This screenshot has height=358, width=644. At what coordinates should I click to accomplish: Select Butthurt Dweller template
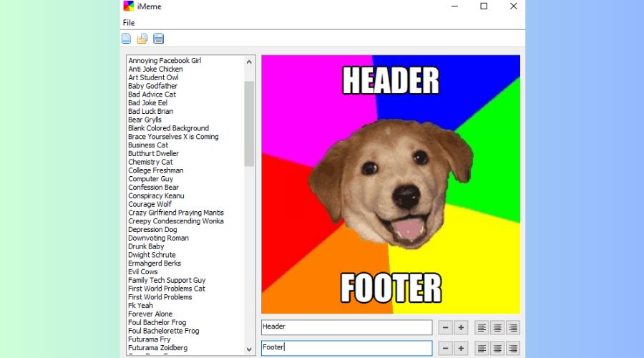pos(153,153)
